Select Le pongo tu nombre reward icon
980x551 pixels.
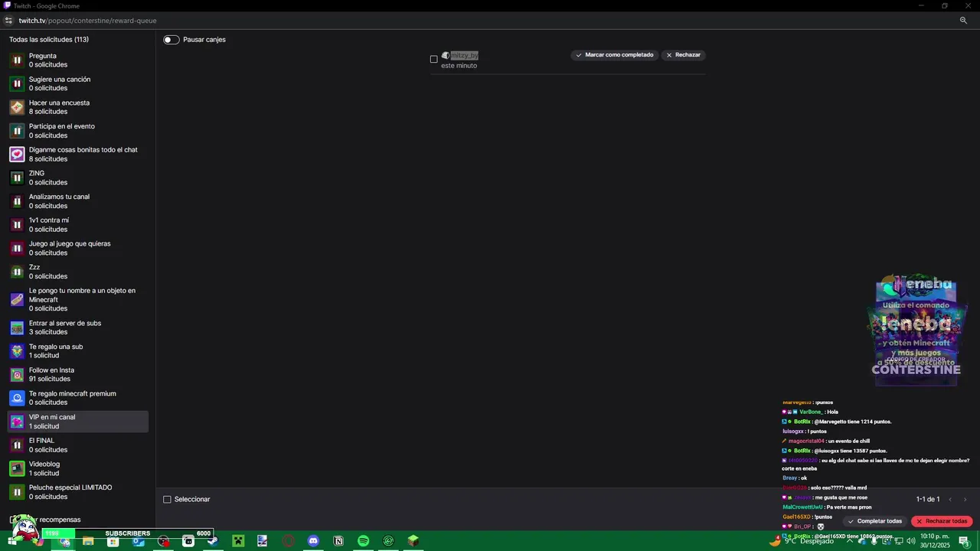17,299
